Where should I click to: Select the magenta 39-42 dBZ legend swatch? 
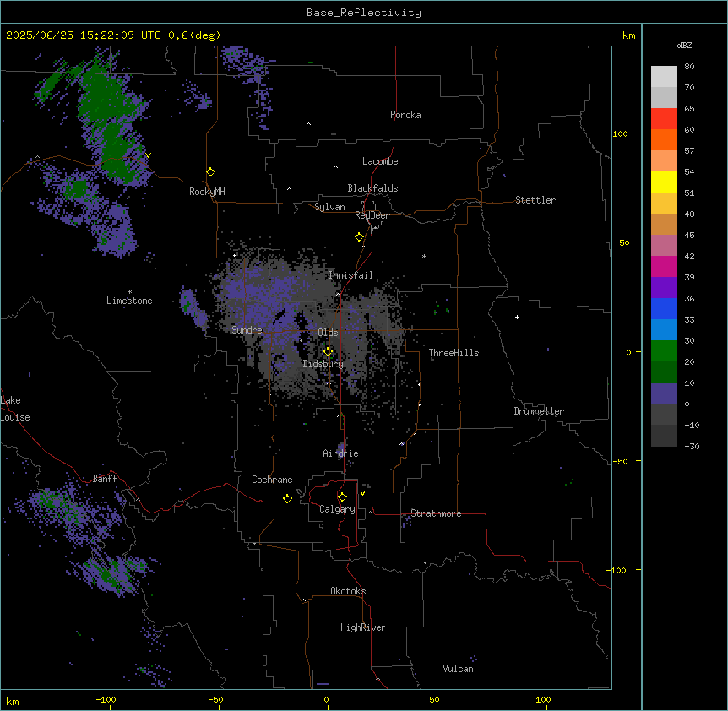[664, 266]
